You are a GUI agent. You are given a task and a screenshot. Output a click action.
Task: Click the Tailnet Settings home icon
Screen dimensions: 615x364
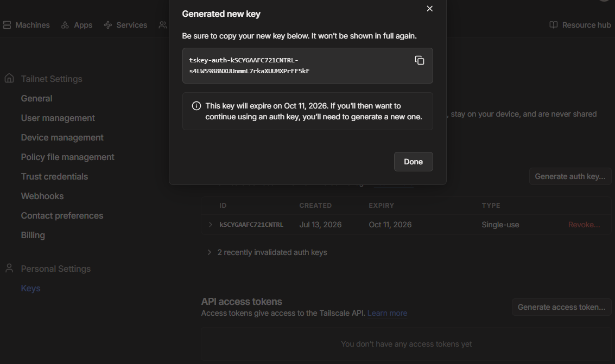[x=9, y=78]
